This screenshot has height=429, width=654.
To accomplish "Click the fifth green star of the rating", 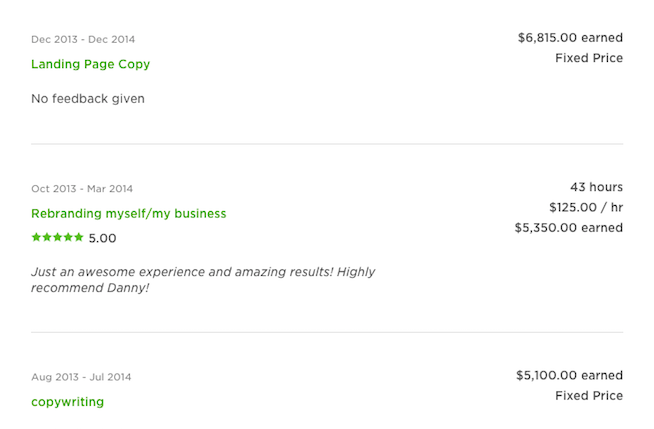I will click(x=79, y=238).
